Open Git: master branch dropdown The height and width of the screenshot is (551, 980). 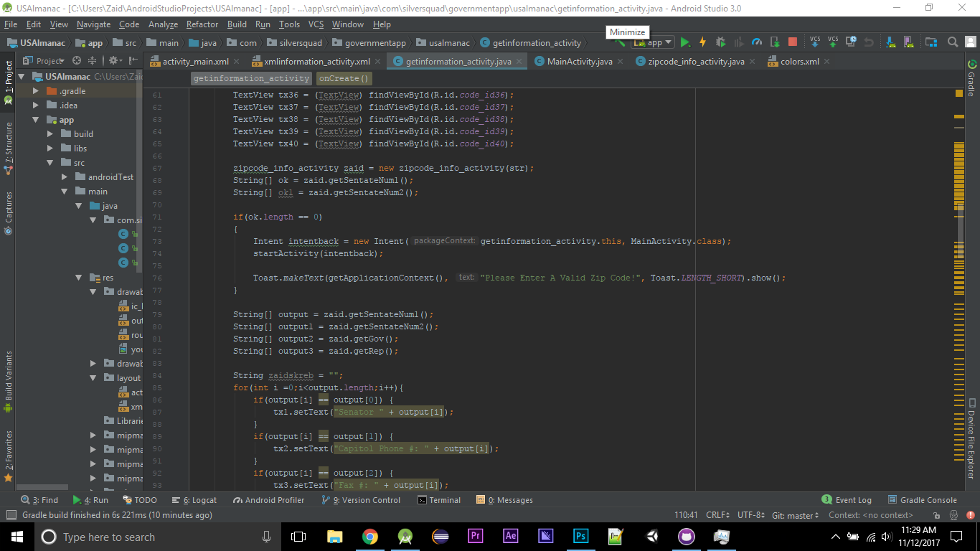point(796,515)
